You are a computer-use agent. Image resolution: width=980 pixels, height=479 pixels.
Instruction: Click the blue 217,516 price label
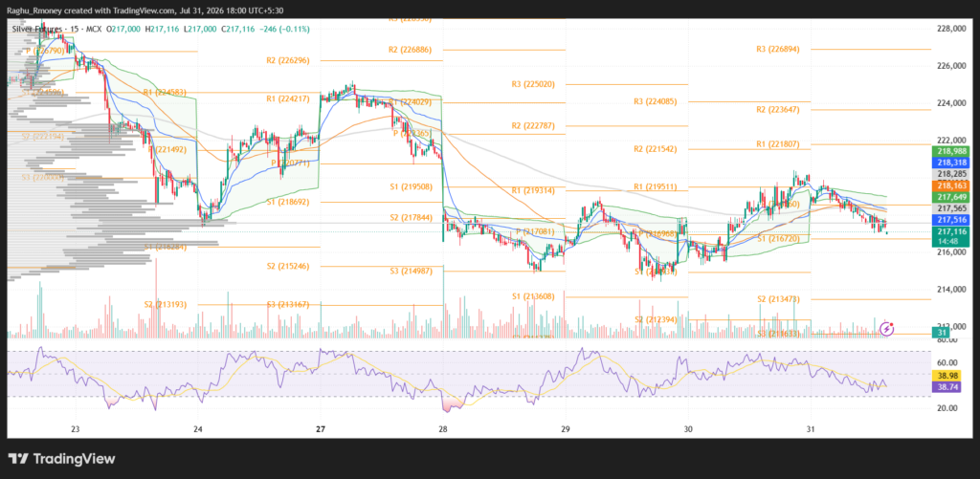(950, 220)
